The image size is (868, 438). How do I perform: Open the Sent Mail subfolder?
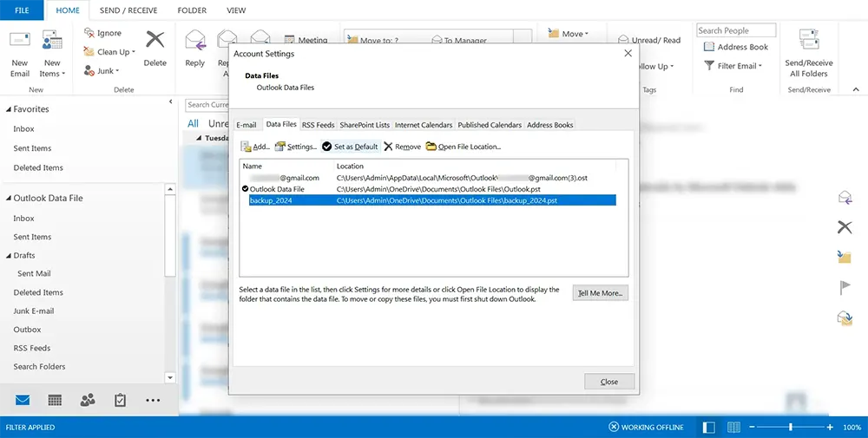34,273
